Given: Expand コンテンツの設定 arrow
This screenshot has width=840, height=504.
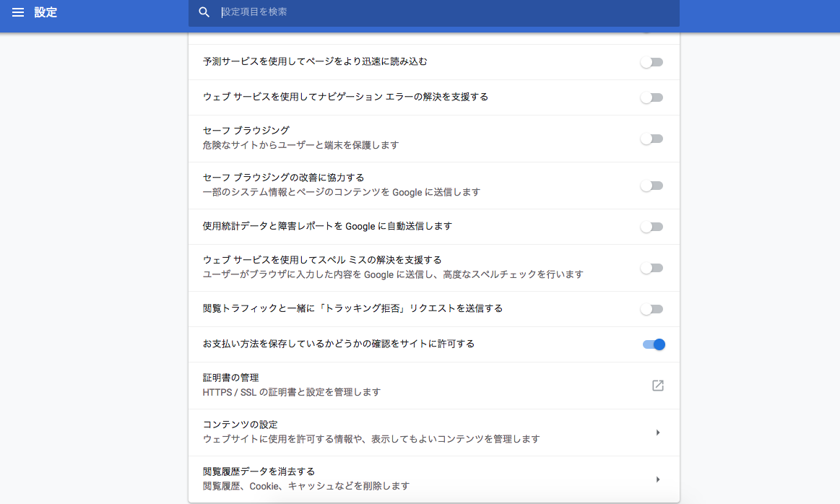Looking at the screenshot, I should [657, 433].
